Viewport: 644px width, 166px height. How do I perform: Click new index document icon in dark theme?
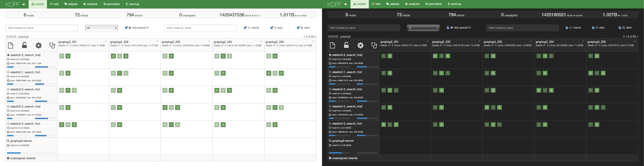[x=332, y=45]
